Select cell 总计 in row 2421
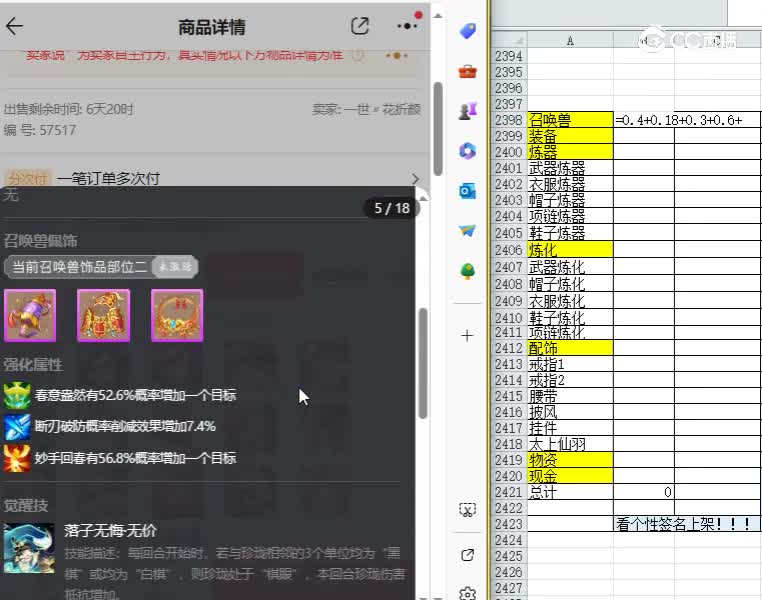The image size is (762, 600). tap(570, 492)
